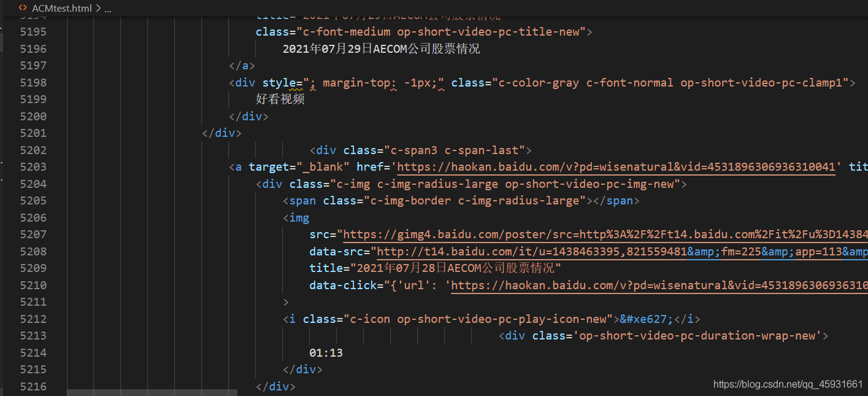The width and height of the screenshot is (868, 396).
Task: Click line number 5216 in the gutter
Action: point(33,387)
